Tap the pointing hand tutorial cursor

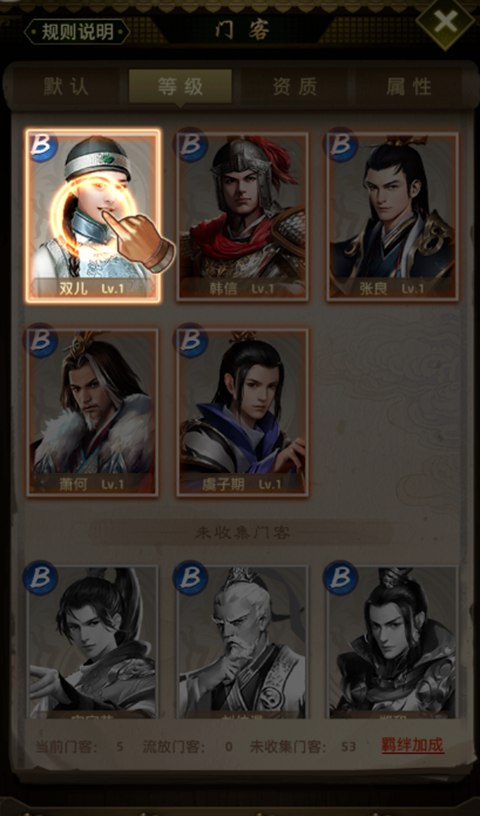138,241
